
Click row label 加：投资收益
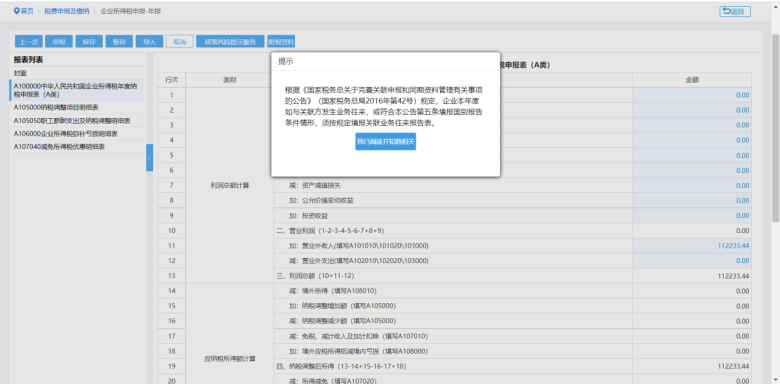[308, 215]
